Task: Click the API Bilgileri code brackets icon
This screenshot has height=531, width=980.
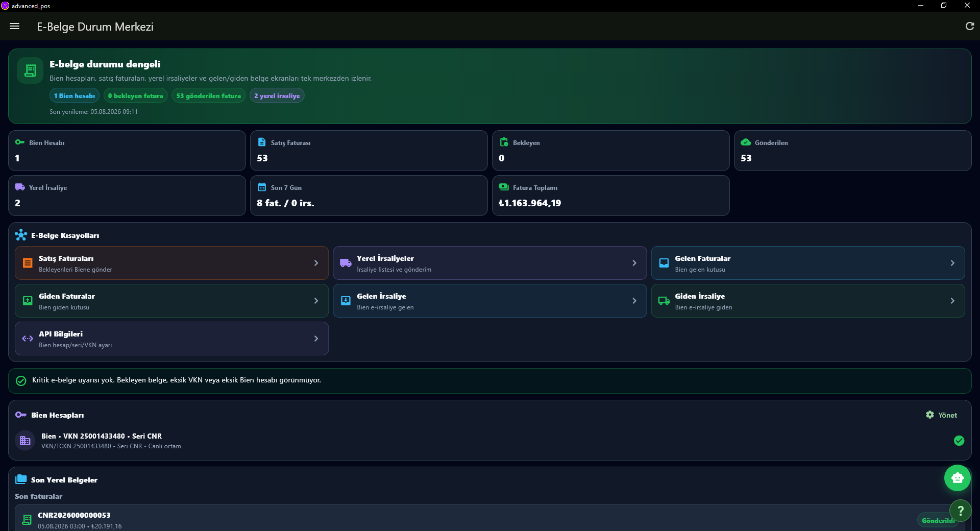Action: pos(28,339)
